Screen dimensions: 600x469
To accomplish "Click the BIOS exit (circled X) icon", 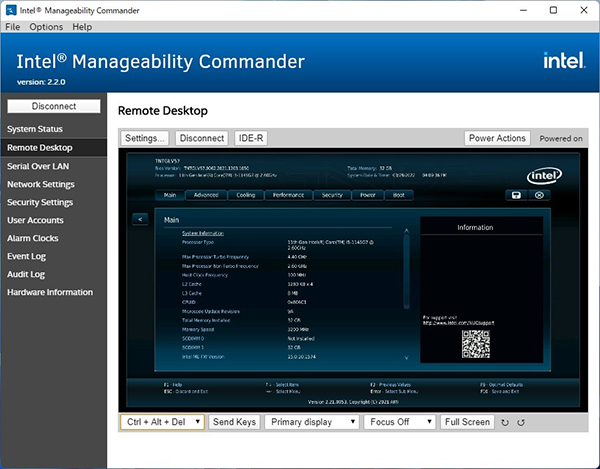I will click(539, 195).
